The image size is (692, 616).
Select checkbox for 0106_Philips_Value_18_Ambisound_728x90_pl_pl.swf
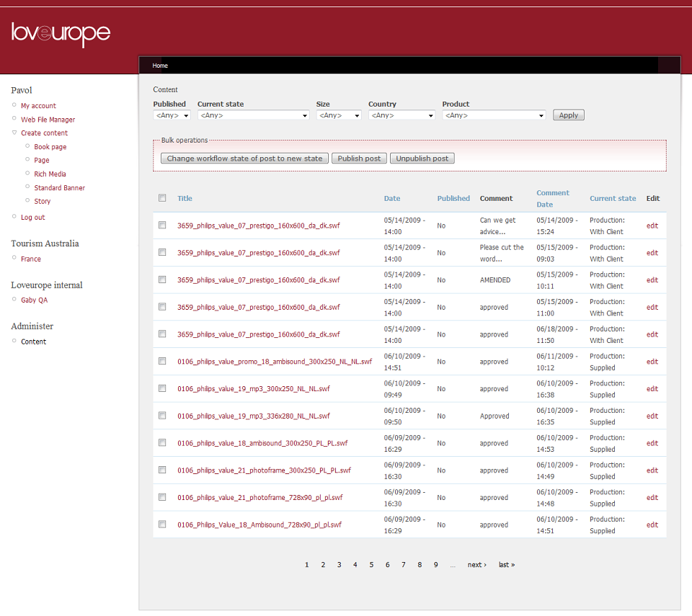coord(162,525)
